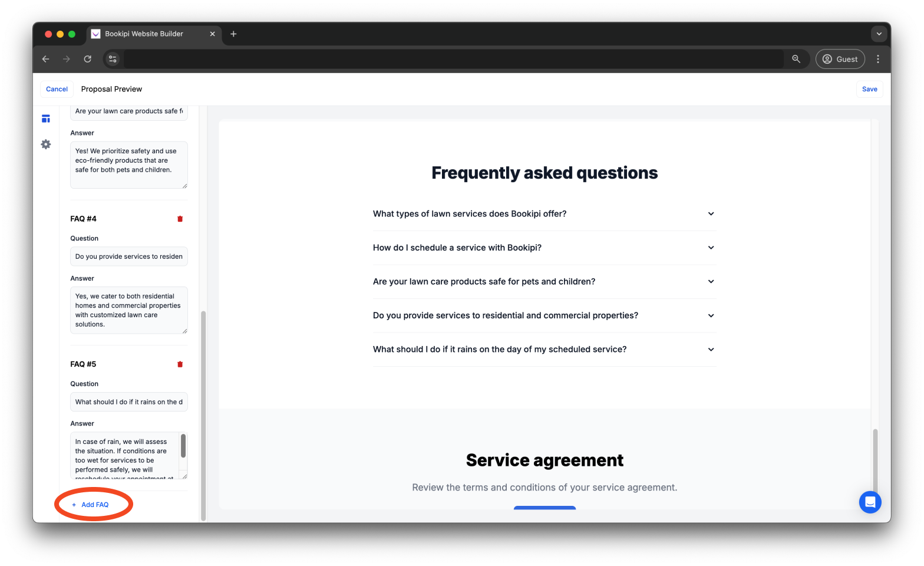Open the Sections panel in the sidebar
The width and height of the screenshot is (924, 566).
(x=45, y=118)
